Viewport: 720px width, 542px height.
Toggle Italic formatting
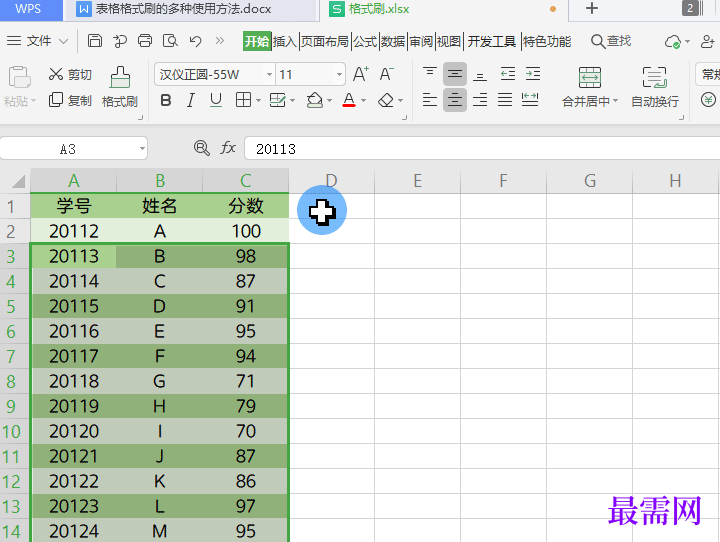(191, 100)
